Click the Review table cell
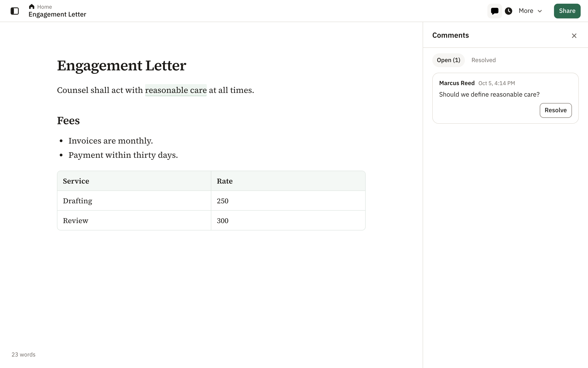The image size is (588, 368). click(134, 221)
